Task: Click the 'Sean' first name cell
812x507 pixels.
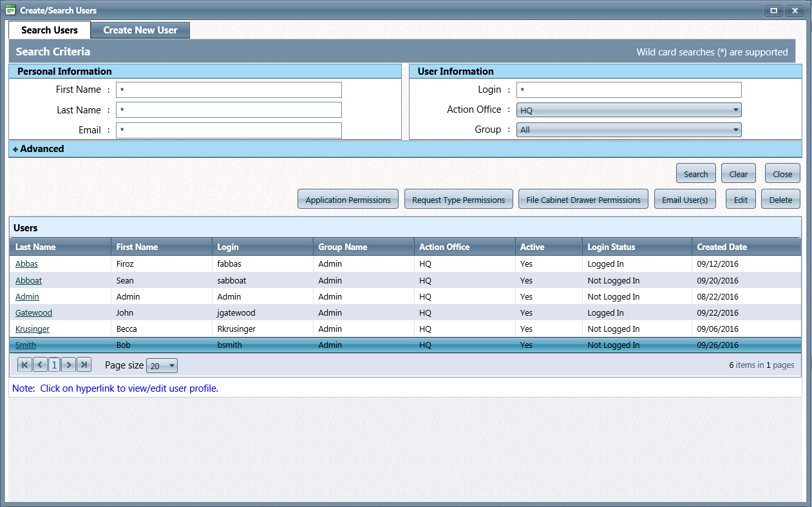Action: click(x=162, y=281)
